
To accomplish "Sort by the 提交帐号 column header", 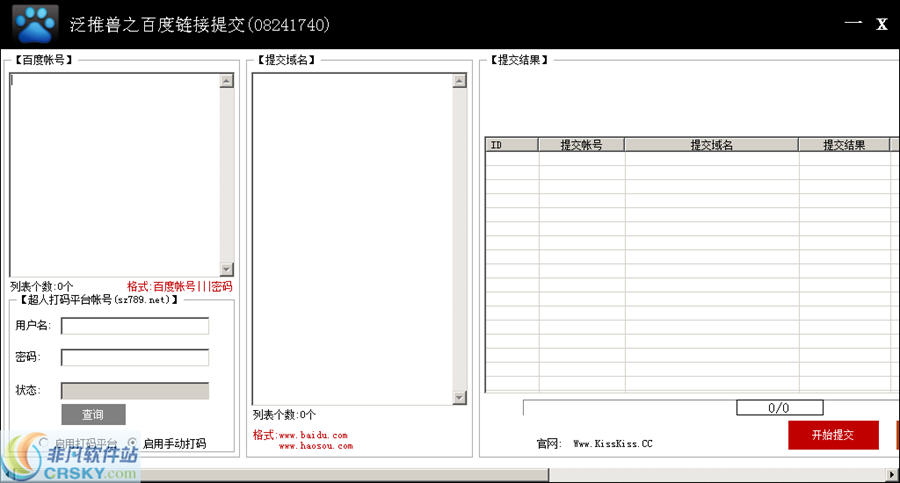I will pos(581,145).
